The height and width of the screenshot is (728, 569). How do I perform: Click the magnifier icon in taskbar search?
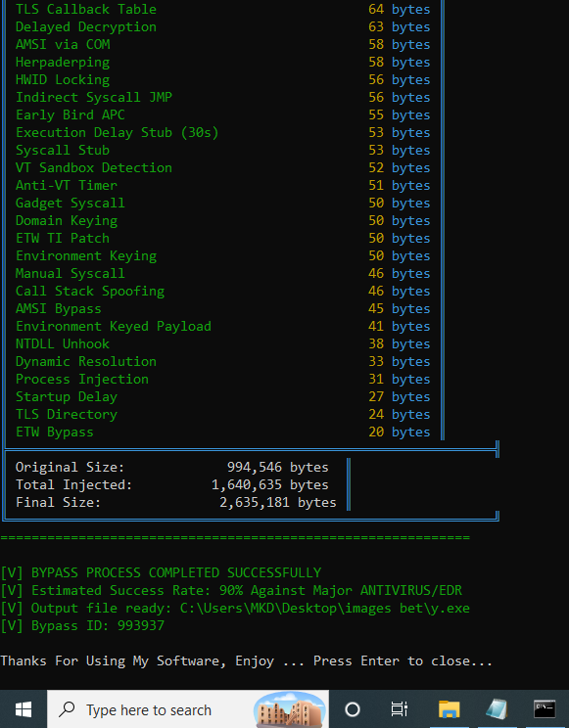[x=68, y=709]
